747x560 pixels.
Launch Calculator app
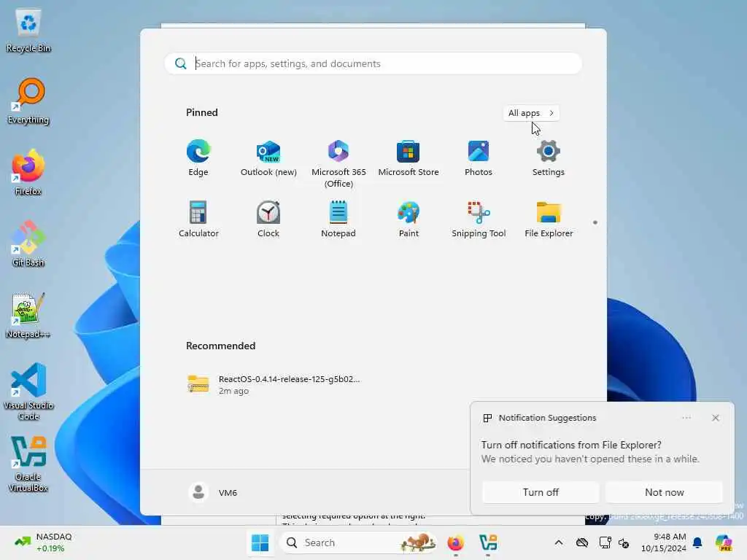coord(198,219)
